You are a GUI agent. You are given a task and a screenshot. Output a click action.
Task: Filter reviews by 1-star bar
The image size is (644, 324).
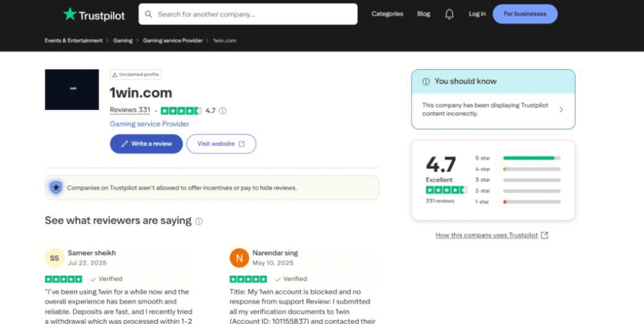(x=531, y=201)
